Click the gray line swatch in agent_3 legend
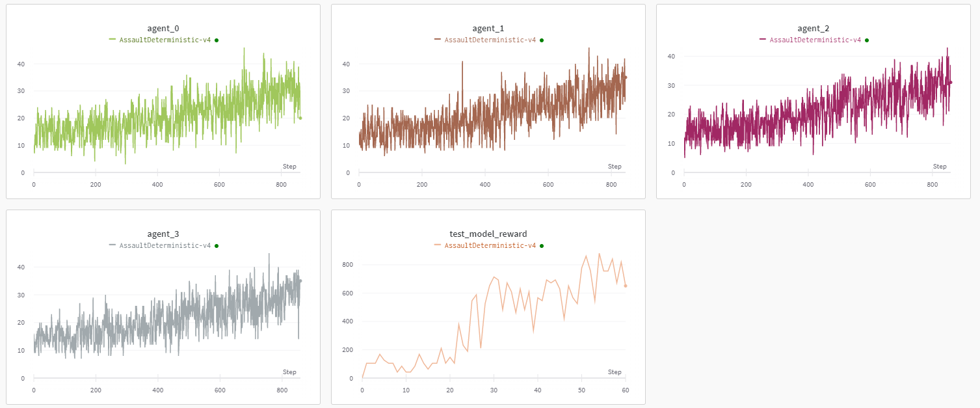The width and height of the screenshot is (980, 408). click(x=113, y=245)
